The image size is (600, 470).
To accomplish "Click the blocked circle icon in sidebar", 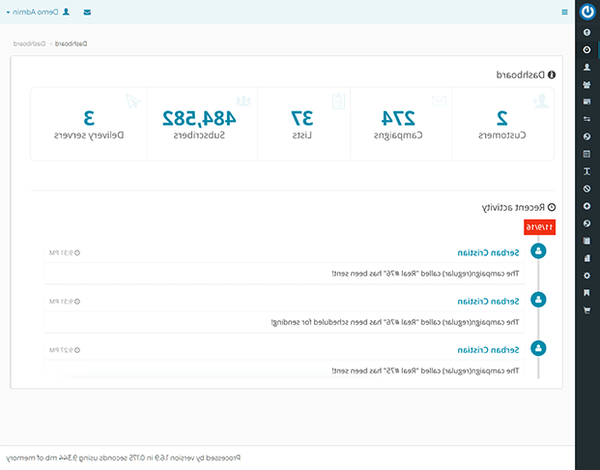I will coord(587,188).
